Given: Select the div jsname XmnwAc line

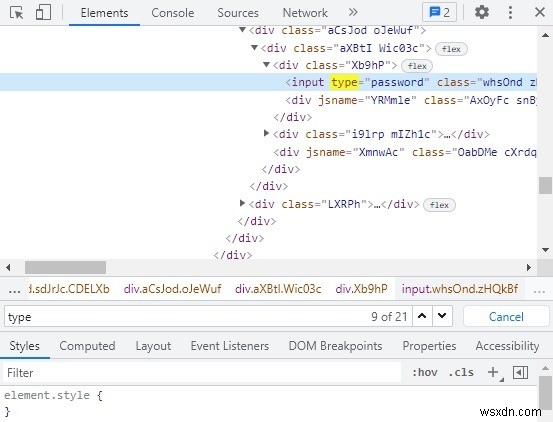Looking at the screenshot, I should pos(405,152).
